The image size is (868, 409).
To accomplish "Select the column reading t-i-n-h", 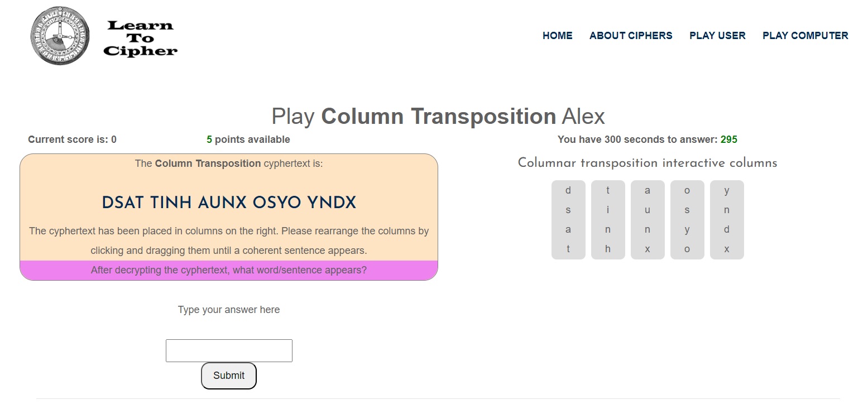I will click(x=608, y=220).
